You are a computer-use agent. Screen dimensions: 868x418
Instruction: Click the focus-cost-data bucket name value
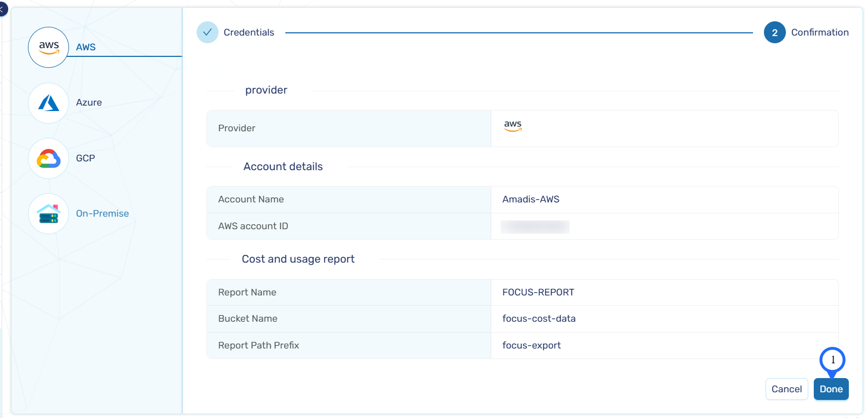(x=539, y=318)
